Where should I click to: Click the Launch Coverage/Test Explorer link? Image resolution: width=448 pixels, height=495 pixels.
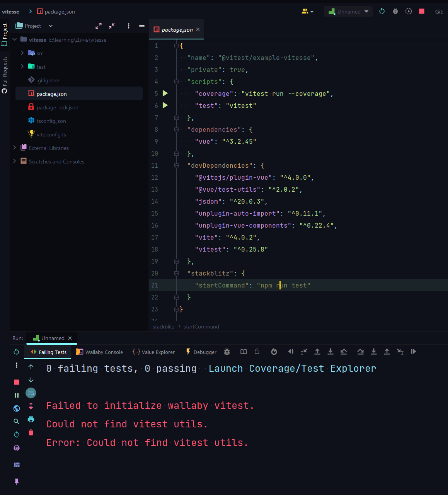tap(292, 368)
